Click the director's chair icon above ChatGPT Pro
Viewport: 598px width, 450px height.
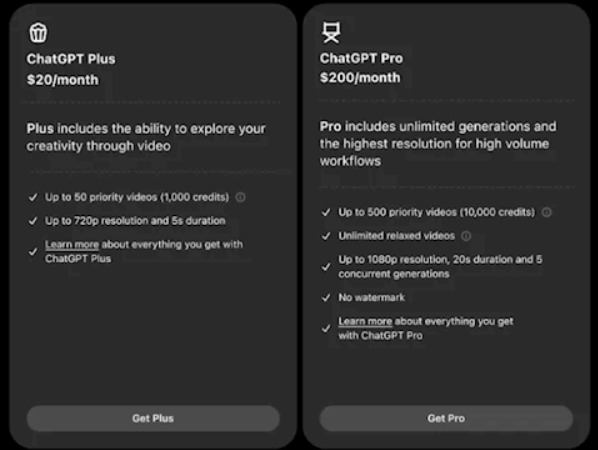pyautogui.click(x=331, y=32)
